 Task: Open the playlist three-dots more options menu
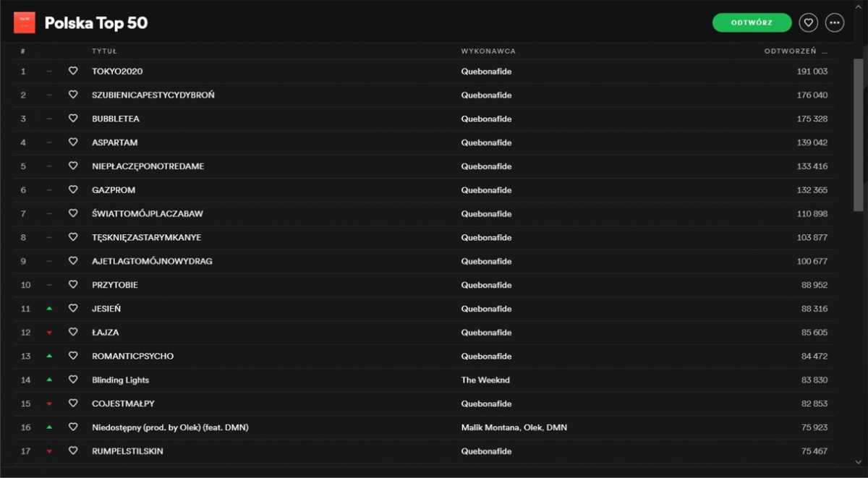tap(835, 23)
